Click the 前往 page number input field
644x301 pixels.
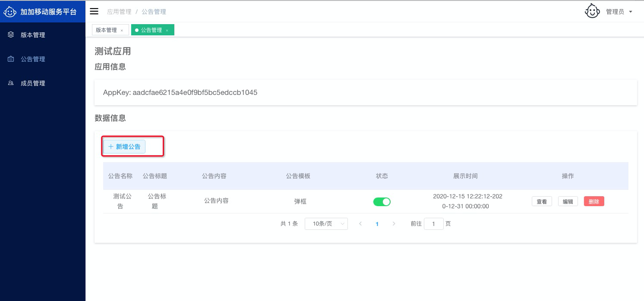pyautogui.click(x=433, y=224)
